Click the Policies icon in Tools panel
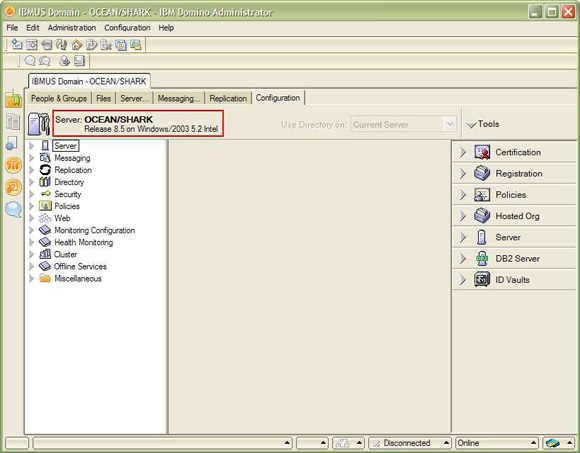 [x=482, y=195]
